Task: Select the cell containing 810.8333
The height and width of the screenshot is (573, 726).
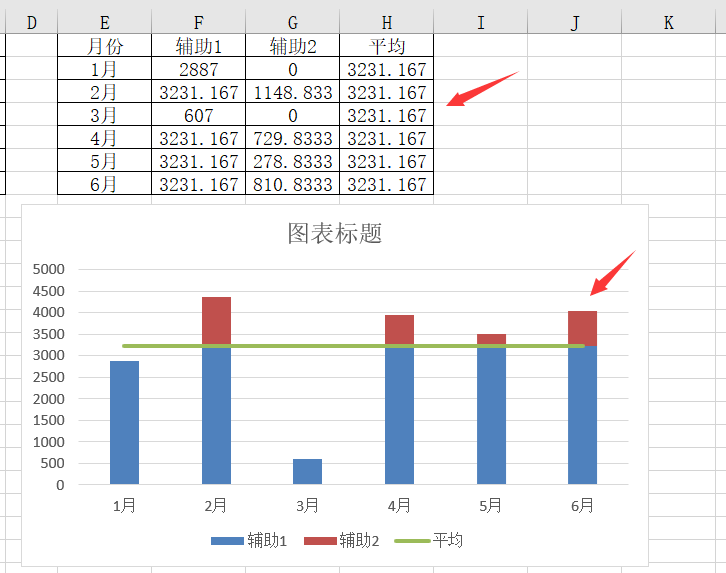Action: point(293,183)
